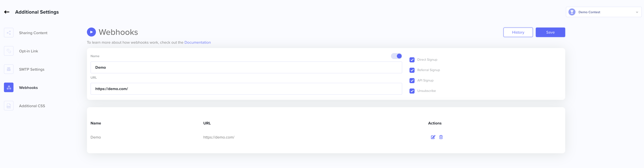Screen dimensions: 644x168
Task: Toggle the API Signup checkbox
Action: (412, 80)
